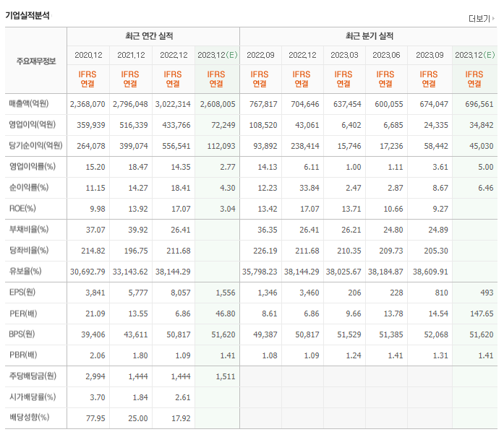Select operating profit value 359,939

tap(91, 125)
